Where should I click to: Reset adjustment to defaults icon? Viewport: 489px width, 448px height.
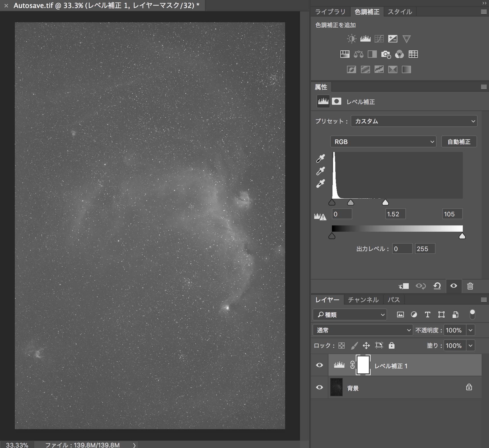(x=437, y=286)
